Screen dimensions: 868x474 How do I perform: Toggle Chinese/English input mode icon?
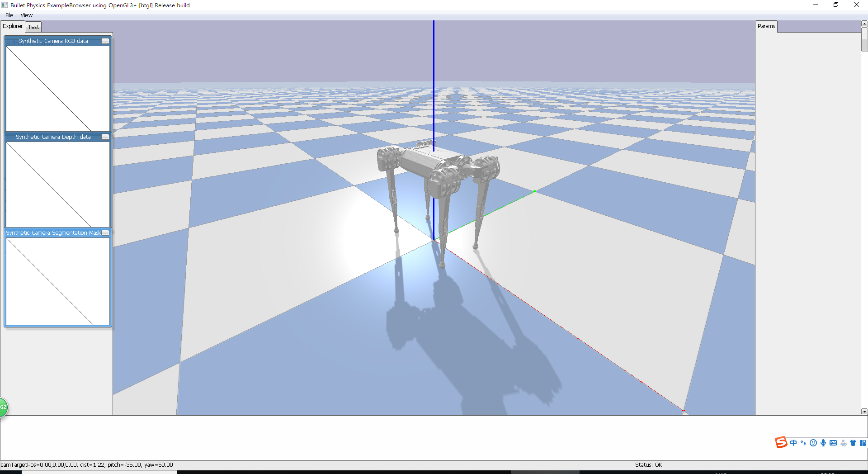click(793, 443)
